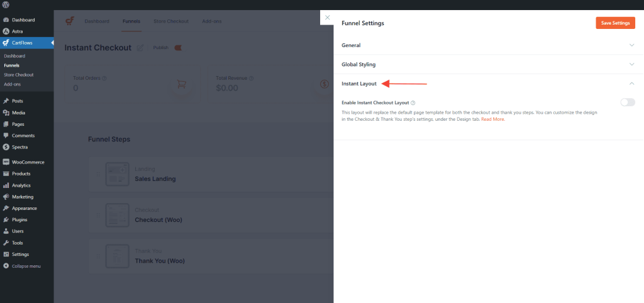Viewport: 644px width, 303px height.
Task: Click the WordPress logo icon
Action: point(6,4)
